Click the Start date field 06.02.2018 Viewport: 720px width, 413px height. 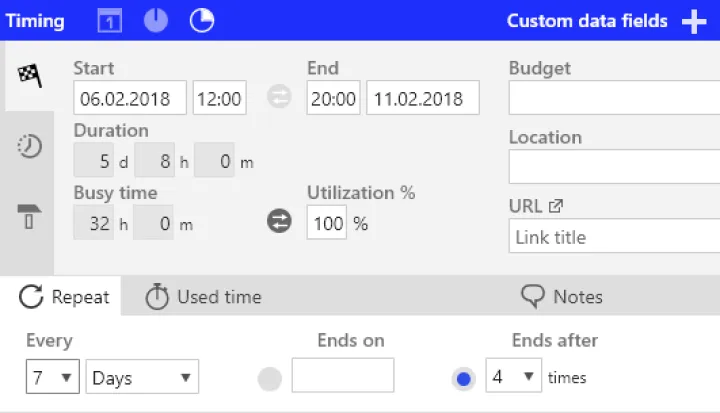click(130, 98)
